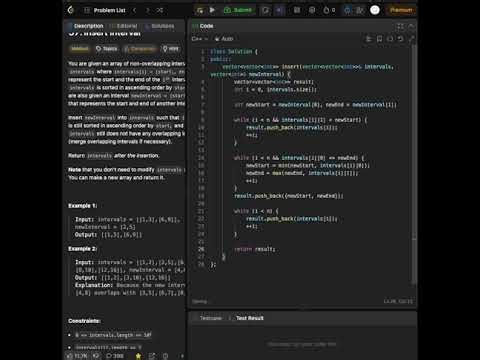Open the layout grid icon

coord(297,10)
